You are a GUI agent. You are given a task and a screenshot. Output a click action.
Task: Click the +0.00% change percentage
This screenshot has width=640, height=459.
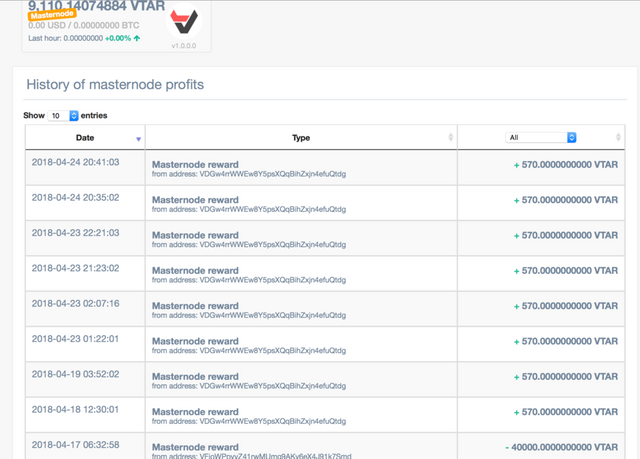point(118,38)
